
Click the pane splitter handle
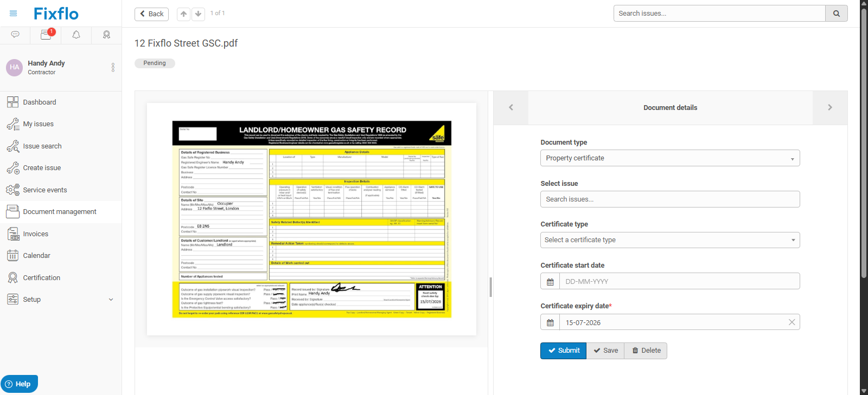[490, 287]
